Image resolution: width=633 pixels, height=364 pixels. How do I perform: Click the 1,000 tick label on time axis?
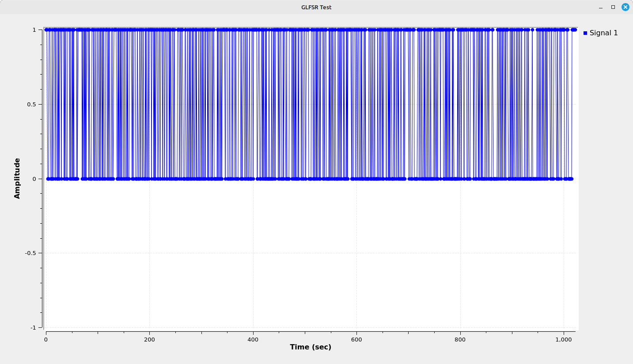tap(564, 339)
